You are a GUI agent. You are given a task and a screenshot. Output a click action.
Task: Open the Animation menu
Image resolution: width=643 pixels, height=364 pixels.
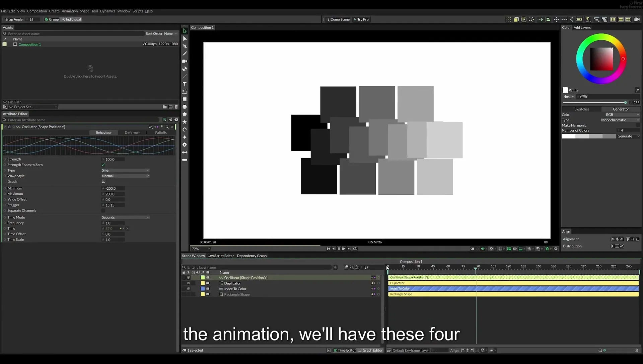click(70, 11)
